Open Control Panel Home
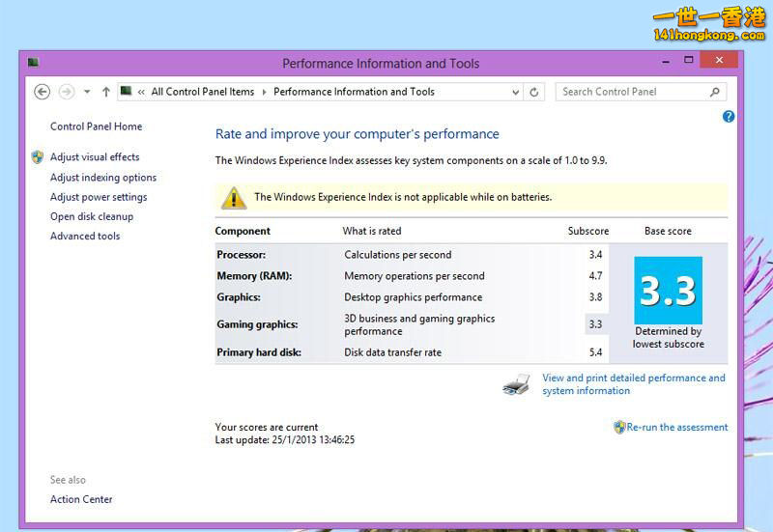 tap(96, 126)
